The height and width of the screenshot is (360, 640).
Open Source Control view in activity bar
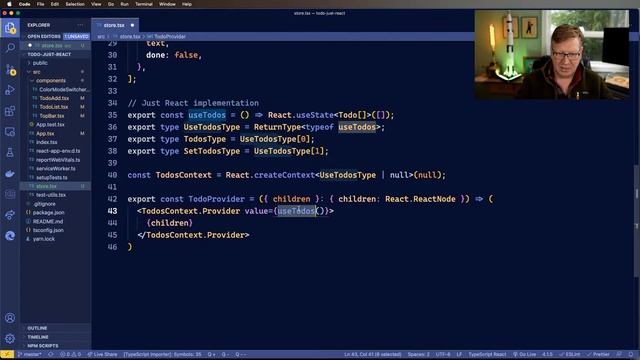point(10,69)
